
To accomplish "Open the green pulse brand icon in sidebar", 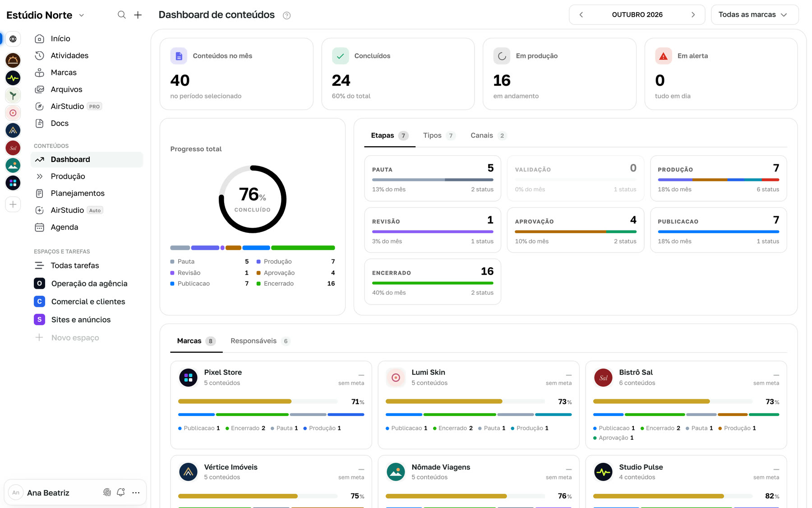I will pyautogui.click(x=13, y=78).
